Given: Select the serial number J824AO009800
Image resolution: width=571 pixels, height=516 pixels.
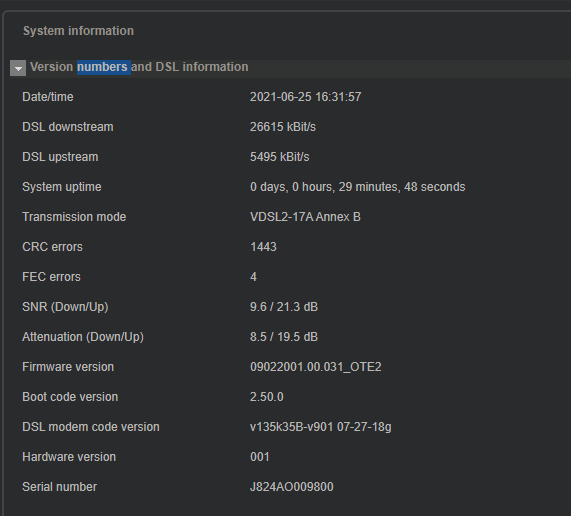Looking at the screenshot, I should pos(291,487).
